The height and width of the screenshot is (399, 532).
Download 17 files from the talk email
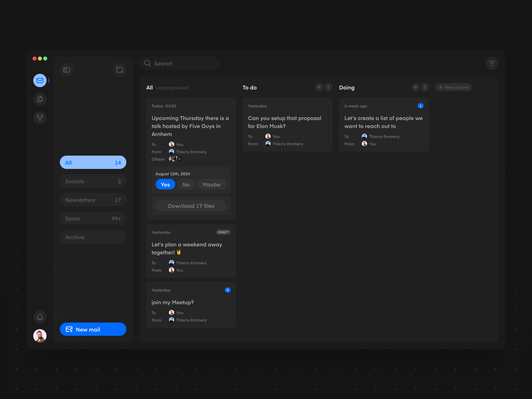click(191, 205)
